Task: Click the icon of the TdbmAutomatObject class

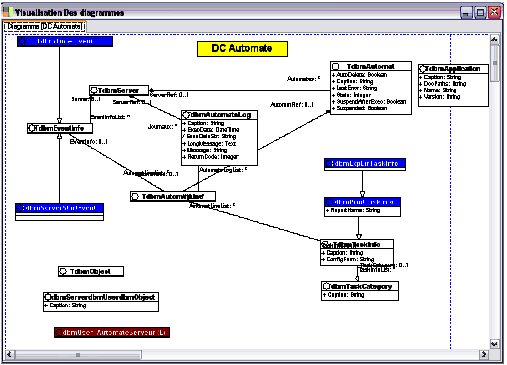Action: tap(135, 197)
